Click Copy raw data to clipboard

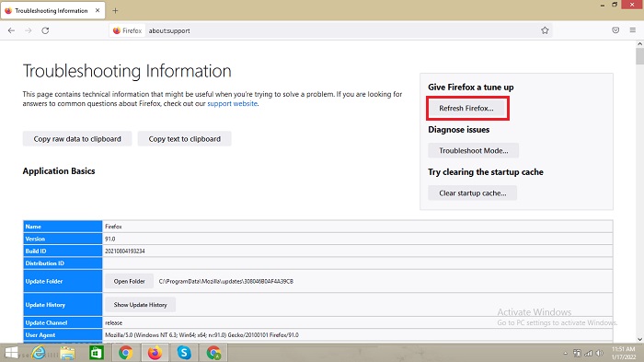pos(77,139)
